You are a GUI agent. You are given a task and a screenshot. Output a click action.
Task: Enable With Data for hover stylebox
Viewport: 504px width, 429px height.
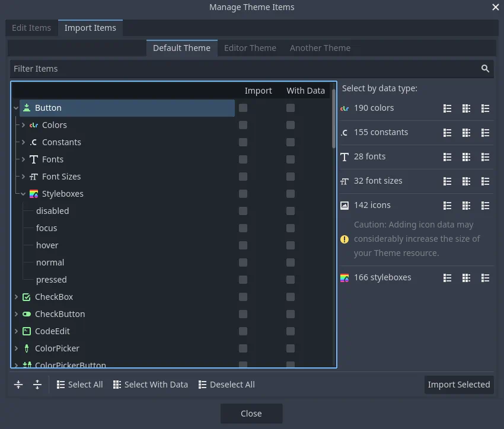click(291, 245)
